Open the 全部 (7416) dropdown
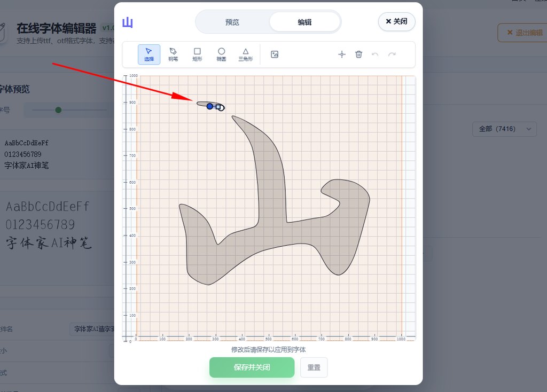 (x=504, y=129)
